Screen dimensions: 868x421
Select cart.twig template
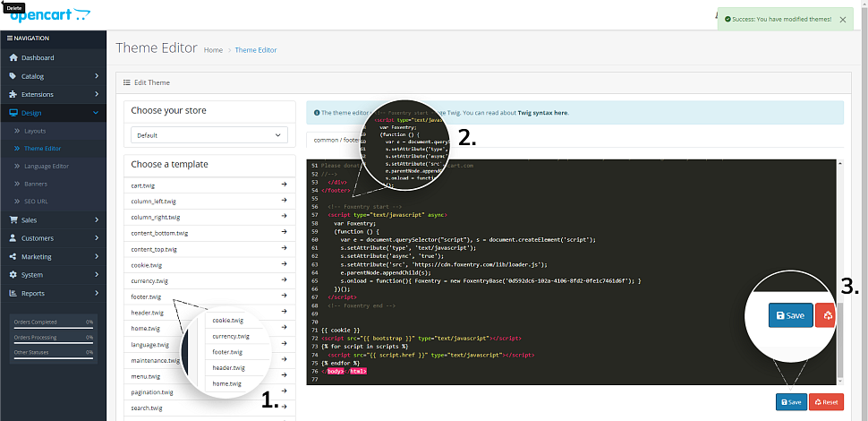click(x=143, y=185)
